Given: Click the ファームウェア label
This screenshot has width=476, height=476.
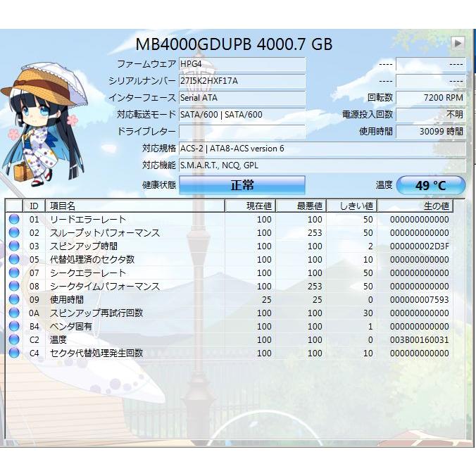Looking at the screenshot, I should point(146,64).
